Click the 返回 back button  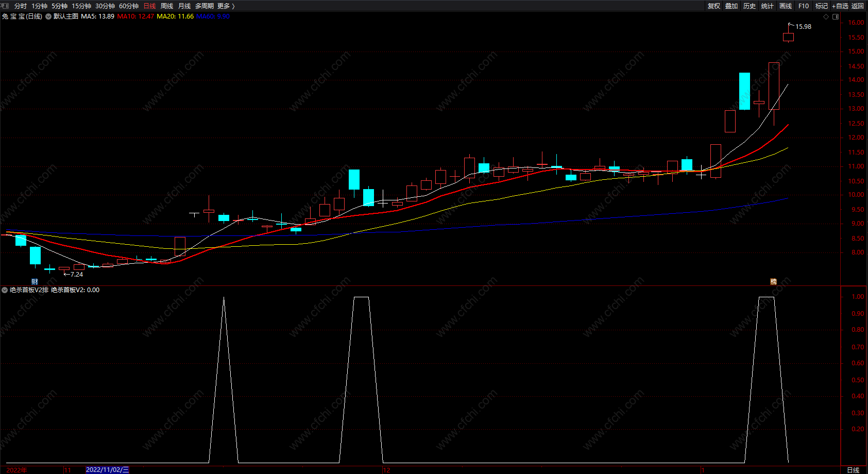coord(858,6)
